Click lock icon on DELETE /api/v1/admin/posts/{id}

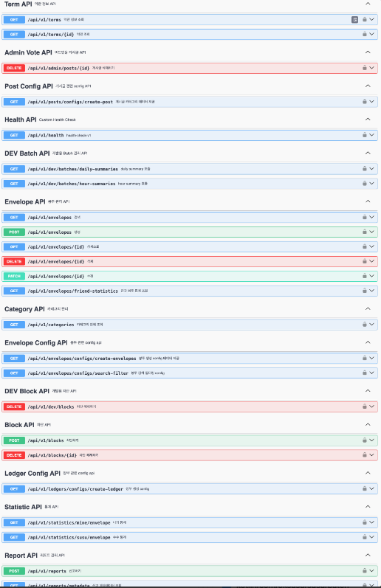(365, 68)
